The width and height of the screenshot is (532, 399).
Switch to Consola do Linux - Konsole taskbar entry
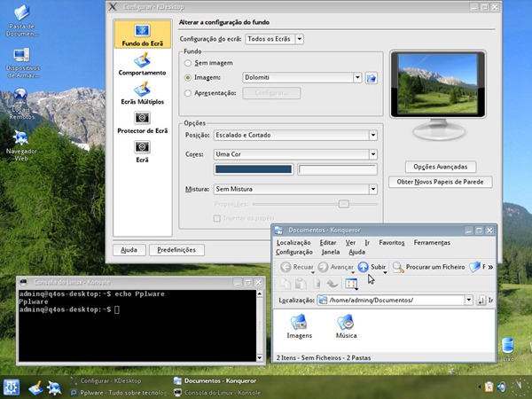(217, 393)
